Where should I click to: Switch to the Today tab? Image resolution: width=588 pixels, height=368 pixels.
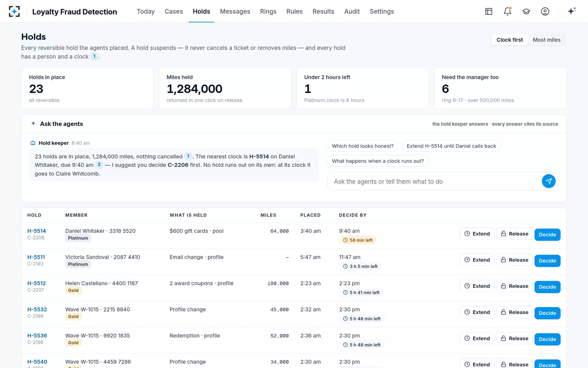coord(146,11)
